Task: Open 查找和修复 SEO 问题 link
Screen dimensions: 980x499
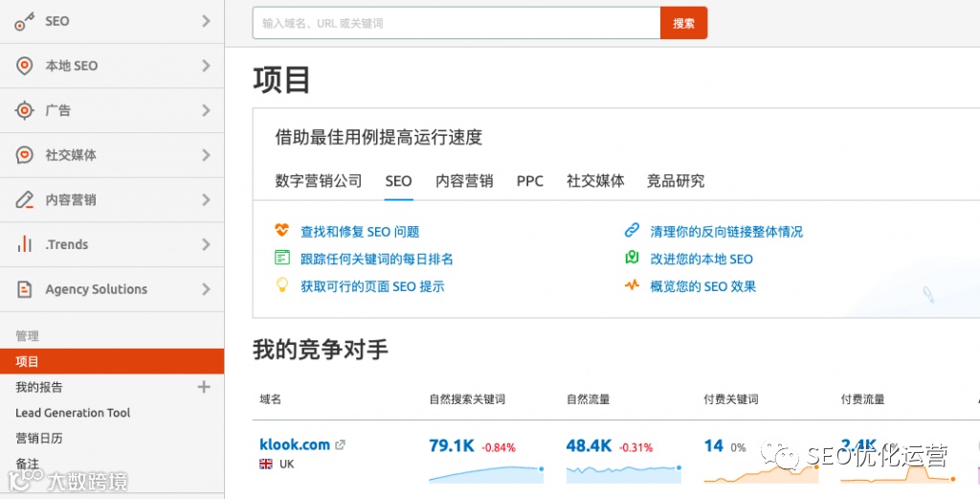Action: (360, 232)
